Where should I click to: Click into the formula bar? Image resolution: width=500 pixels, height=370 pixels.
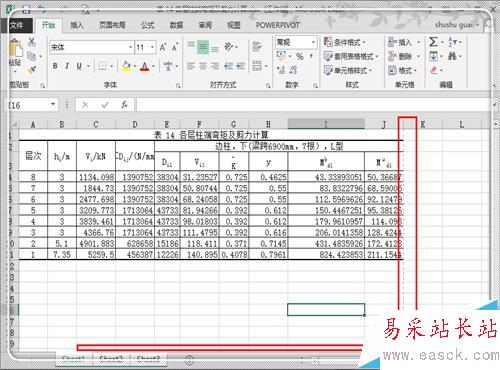point(313,105)
